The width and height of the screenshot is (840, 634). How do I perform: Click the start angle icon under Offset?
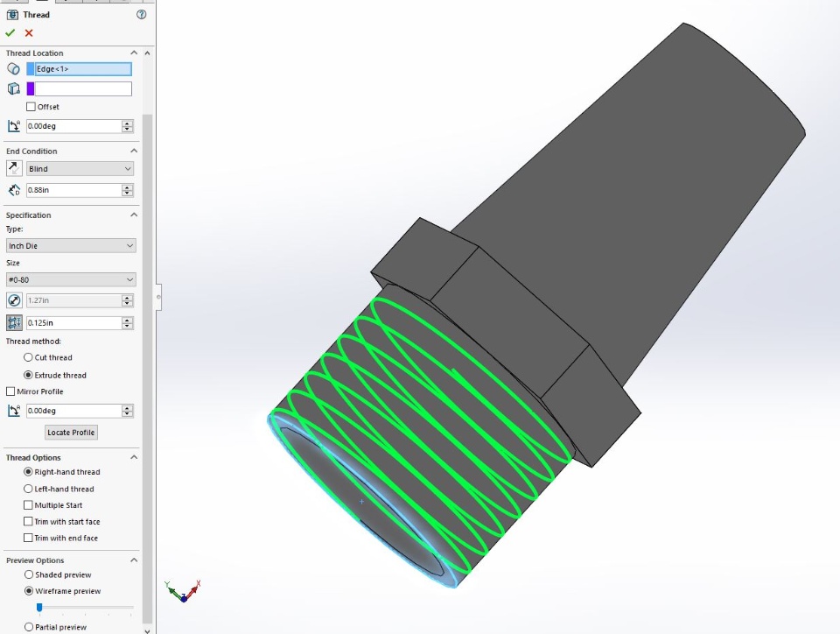[13, 126]
